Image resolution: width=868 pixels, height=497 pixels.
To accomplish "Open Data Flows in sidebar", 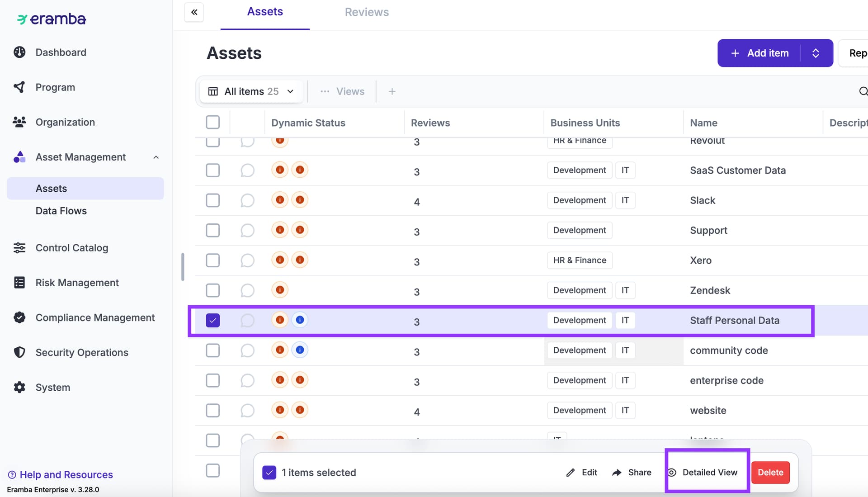I will click(x=61, y=211).
